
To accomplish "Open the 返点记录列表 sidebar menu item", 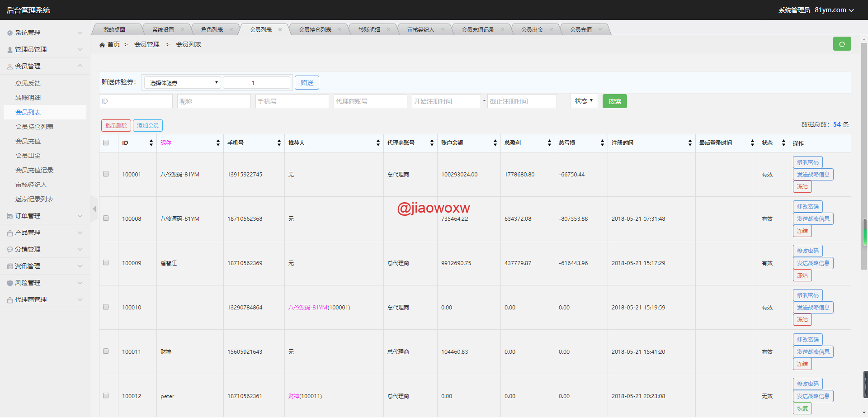I will 34,199.
